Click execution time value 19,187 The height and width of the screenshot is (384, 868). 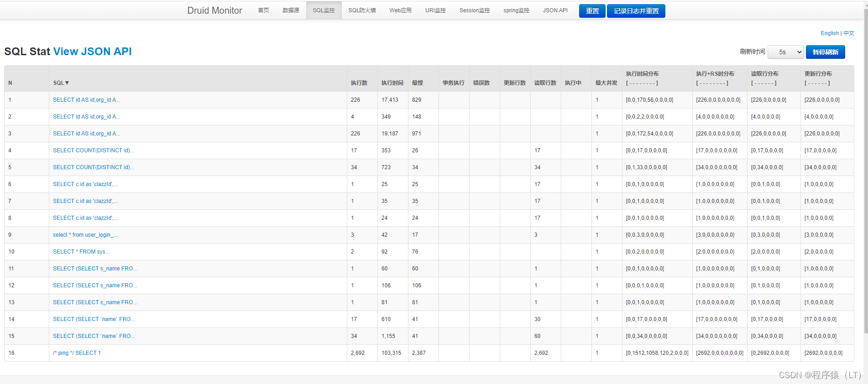(390, 134)
